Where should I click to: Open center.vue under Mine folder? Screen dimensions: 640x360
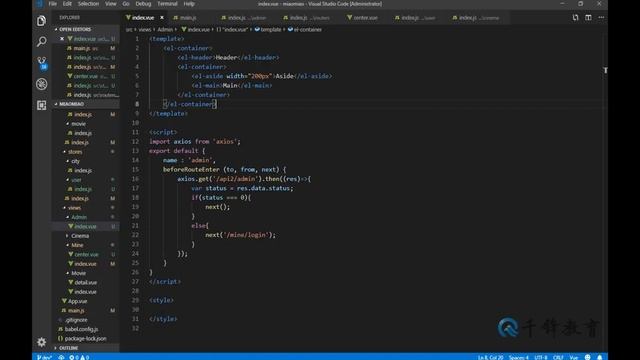coord(86,254)
